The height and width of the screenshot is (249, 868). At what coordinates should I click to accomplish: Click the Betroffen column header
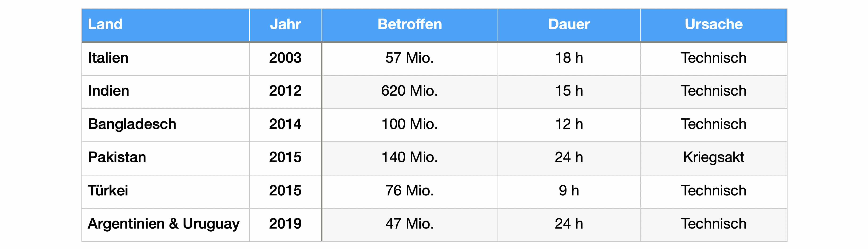coord(410,25)
